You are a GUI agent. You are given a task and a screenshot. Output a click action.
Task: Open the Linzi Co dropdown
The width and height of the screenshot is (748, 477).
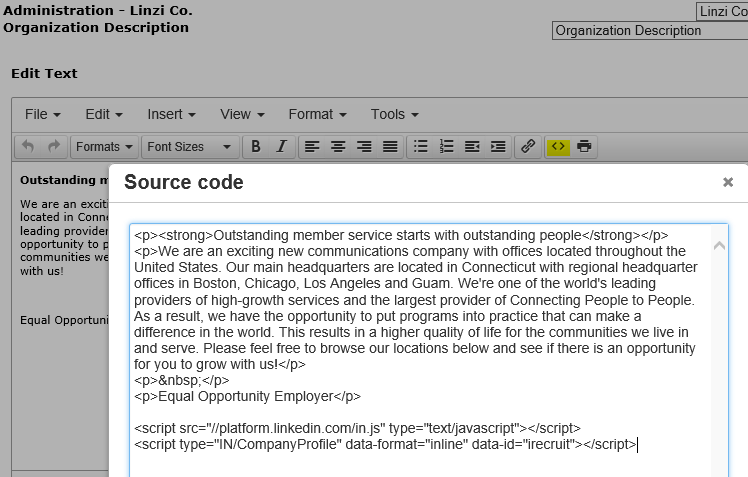722,11
